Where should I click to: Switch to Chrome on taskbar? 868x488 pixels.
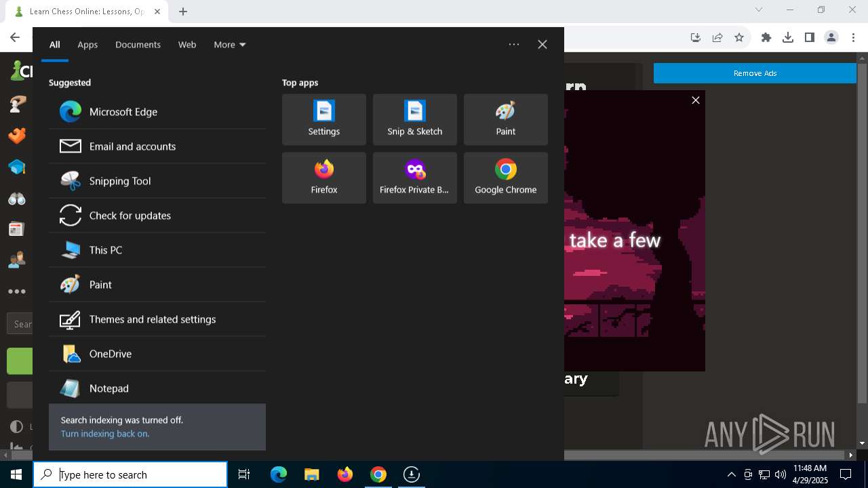[x=378, y=474]
